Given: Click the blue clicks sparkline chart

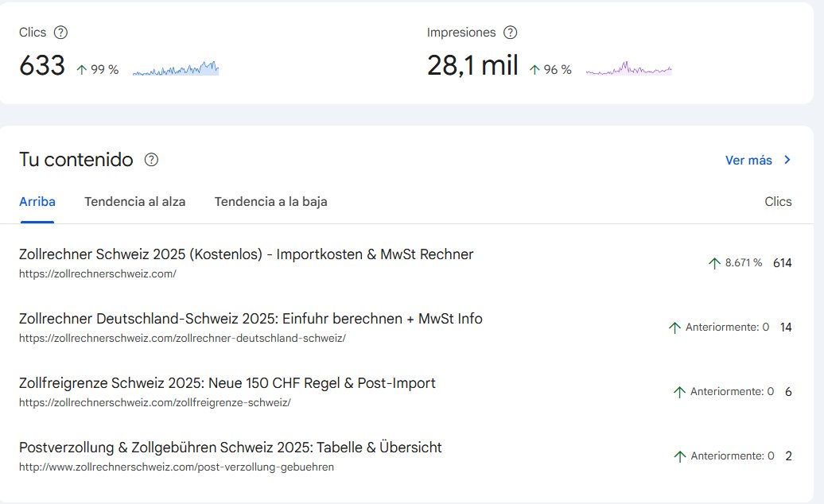Looking at the screenshot, I should click(x=175, y=69).
